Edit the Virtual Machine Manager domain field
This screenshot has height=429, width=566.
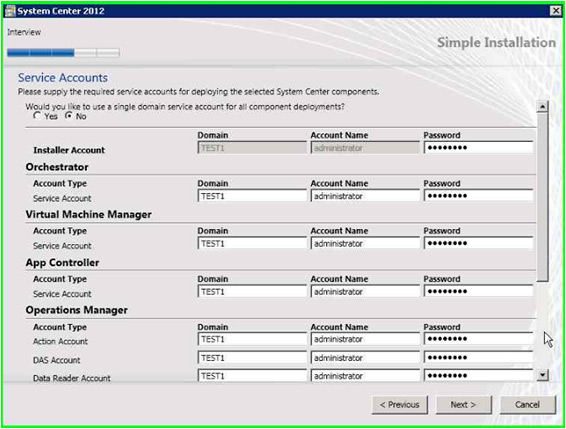(252, 243)
